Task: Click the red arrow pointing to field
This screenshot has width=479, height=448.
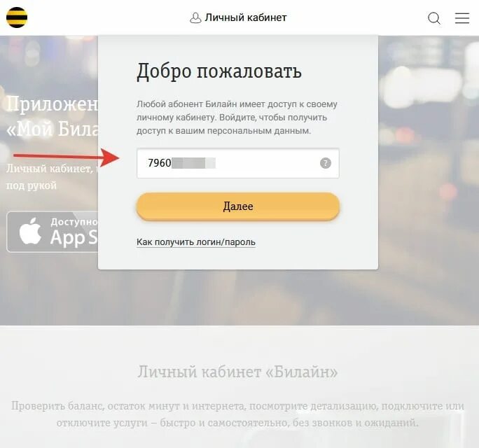Action: tap(67, 157)
